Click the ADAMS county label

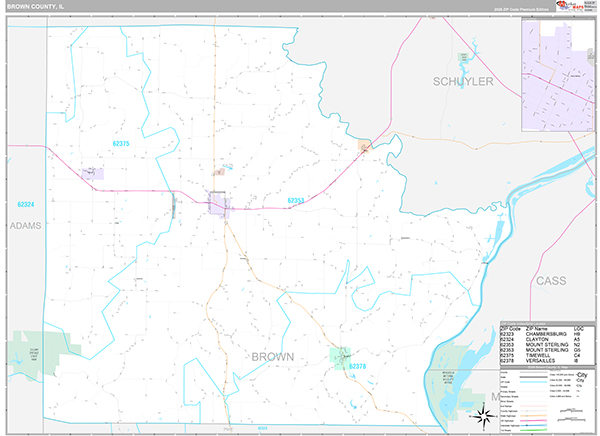pyautogui.click(x=25, y=226)
